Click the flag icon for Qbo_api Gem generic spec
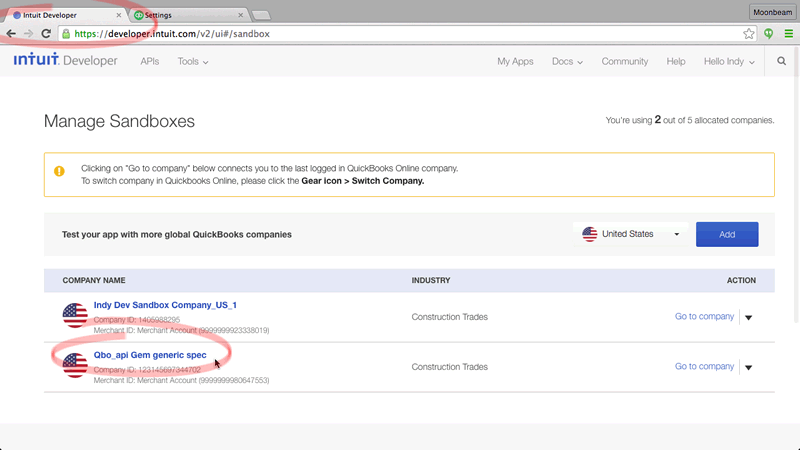Viewport: 800px width, 450px height. click(x=75, y=365)
